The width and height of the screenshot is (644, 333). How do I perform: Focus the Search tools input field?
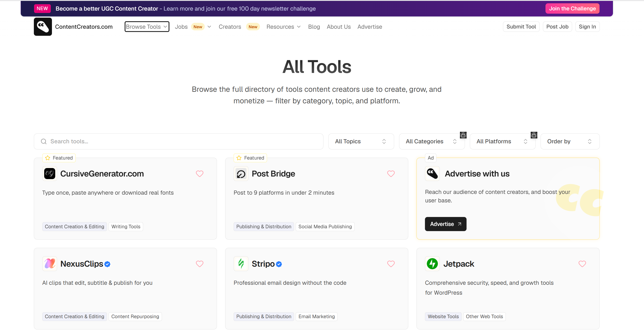click(x=178, y=141)
